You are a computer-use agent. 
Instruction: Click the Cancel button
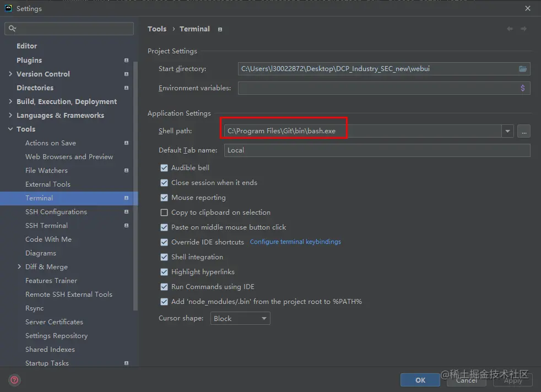(466, 380)
